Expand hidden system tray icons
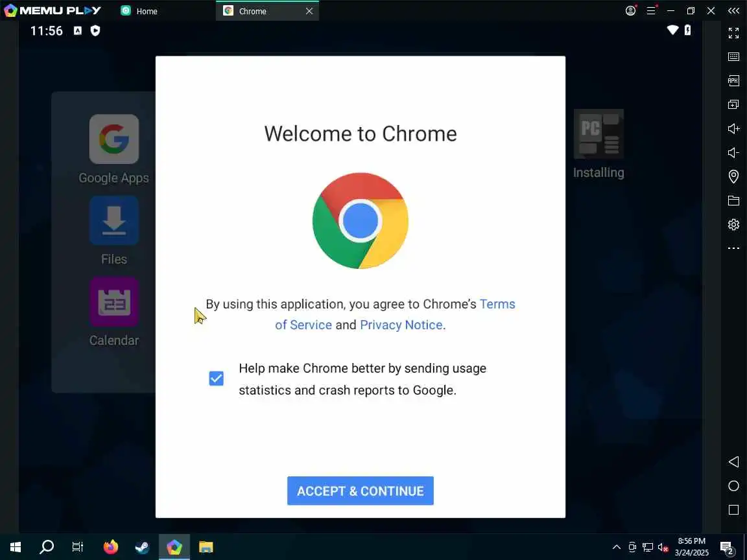Screen dimensions: 747x560 coord(617,547)
